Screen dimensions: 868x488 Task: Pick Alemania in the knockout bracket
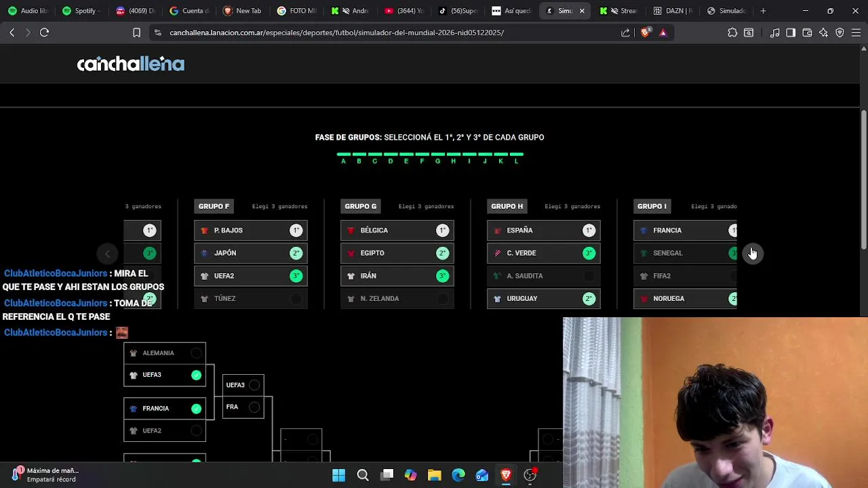165,353
